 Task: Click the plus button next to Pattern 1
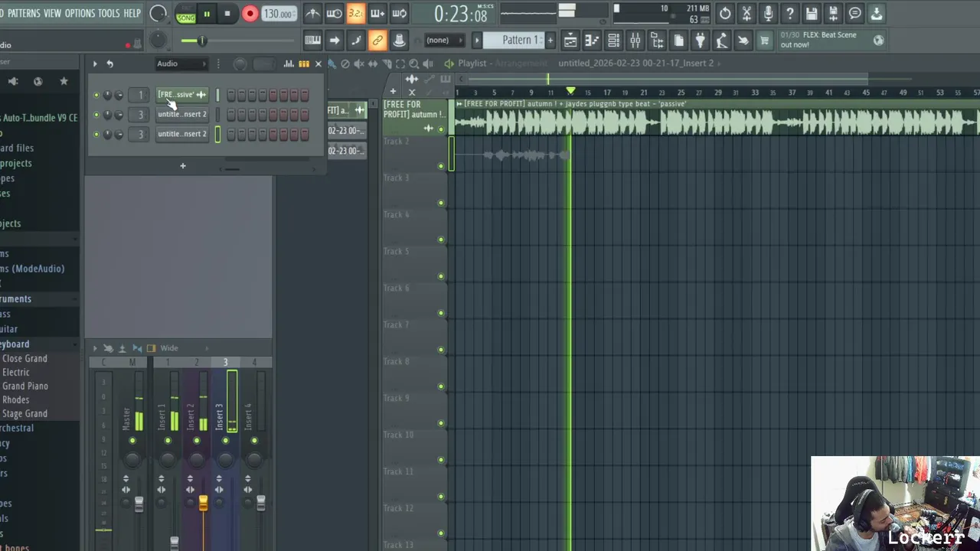coord(550,41)
